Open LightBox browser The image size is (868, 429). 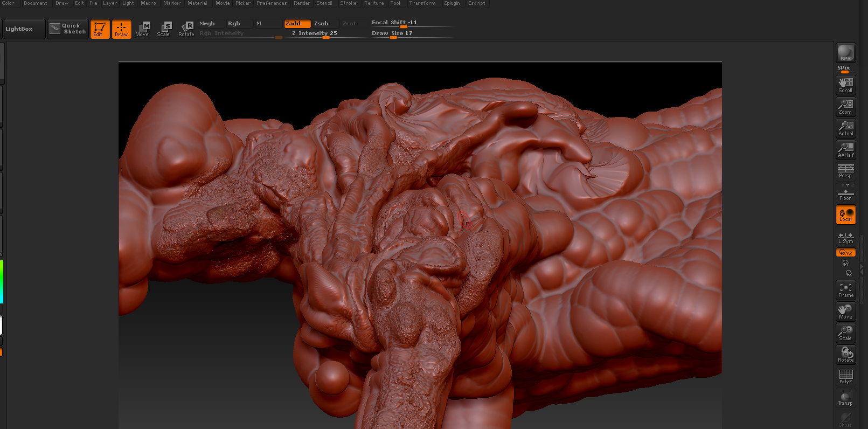click(19, 29)
